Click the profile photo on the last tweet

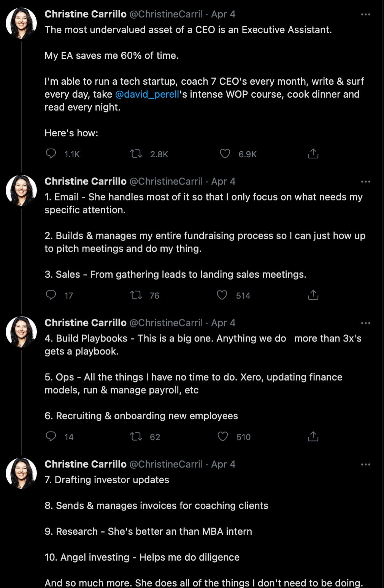(21, 473)
